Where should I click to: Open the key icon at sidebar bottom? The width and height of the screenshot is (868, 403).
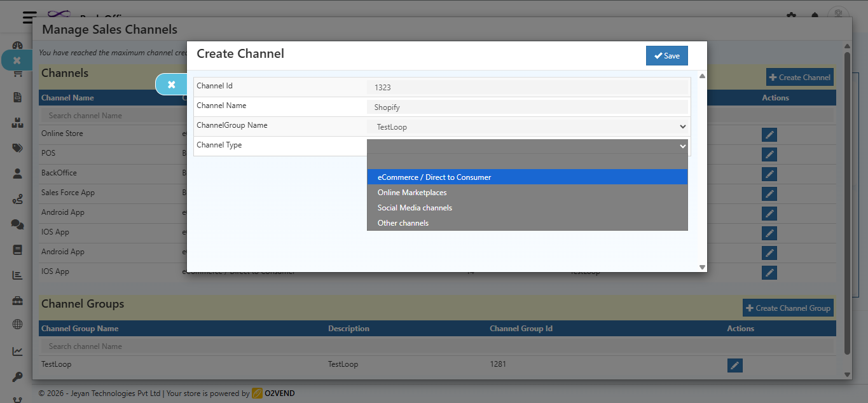[17, 376]
